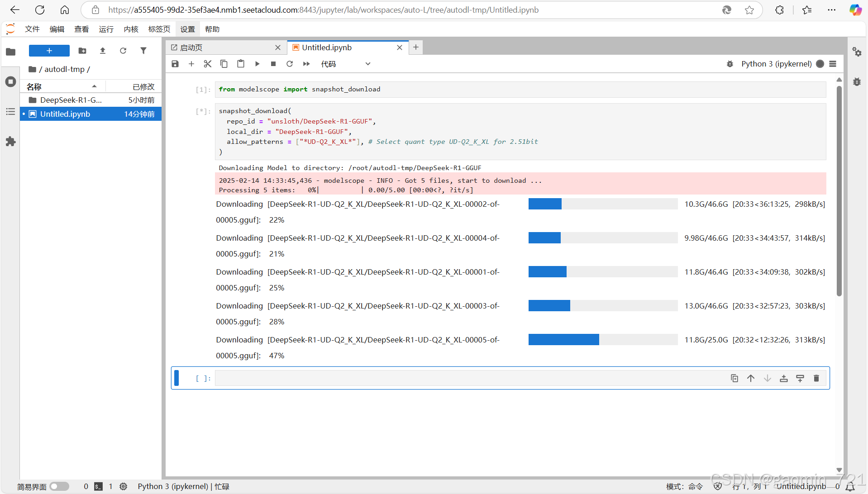This screenshot has height=494, width=868.
Task: Run the selected cell play button
Action: coord(257,64)
